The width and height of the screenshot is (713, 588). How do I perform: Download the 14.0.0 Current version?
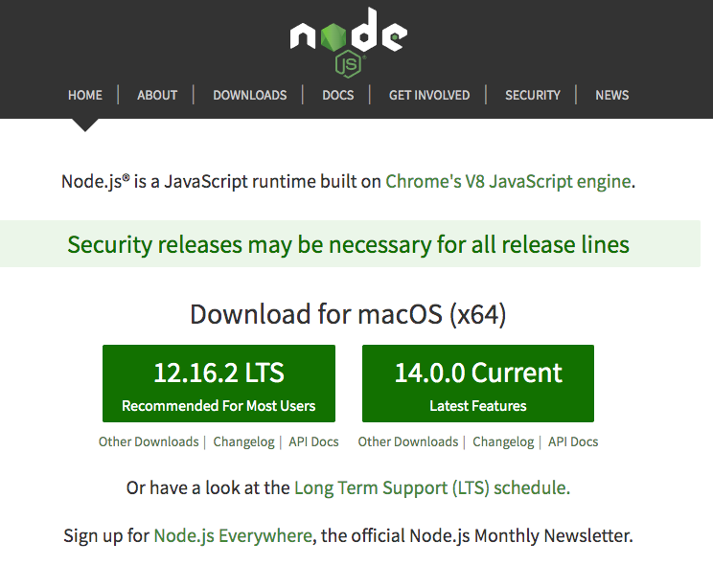pyautogui.click(x=478, y=383)
